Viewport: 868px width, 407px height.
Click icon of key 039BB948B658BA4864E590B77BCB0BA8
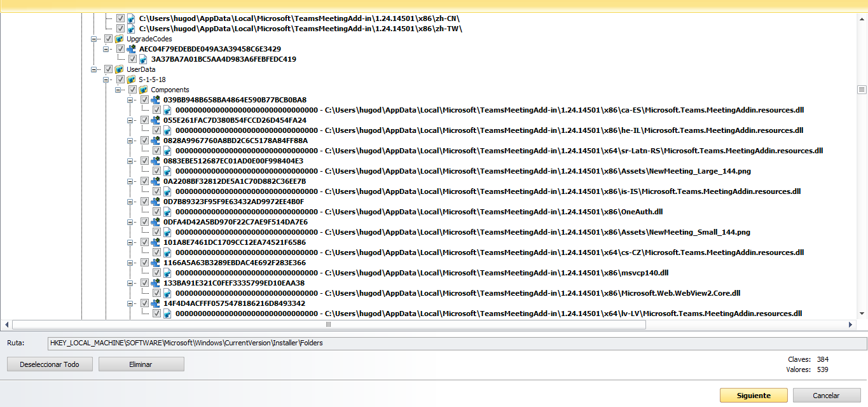point(155,100)
